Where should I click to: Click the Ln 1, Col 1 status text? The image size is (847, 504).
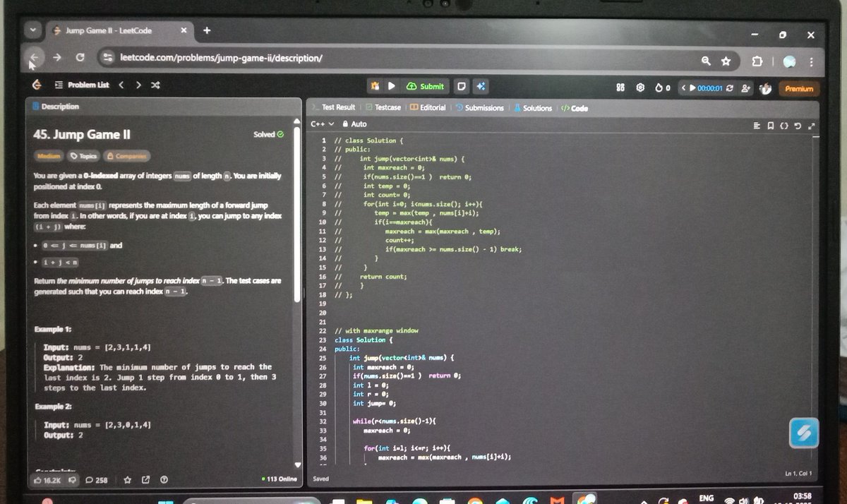(798, 473)
